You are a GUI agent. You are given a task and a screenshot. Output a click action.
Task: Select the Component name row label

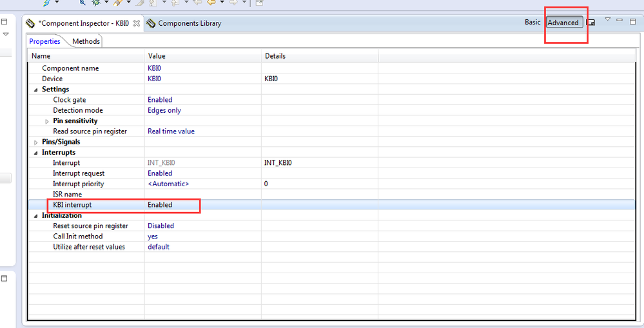coord(70,68)
